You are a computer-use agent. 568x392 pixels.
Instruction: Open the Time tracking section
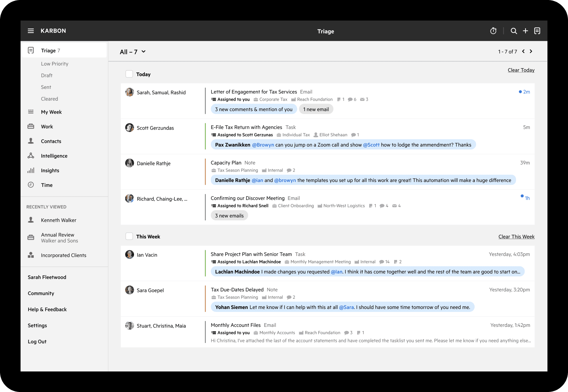click(x=46, y=185)
